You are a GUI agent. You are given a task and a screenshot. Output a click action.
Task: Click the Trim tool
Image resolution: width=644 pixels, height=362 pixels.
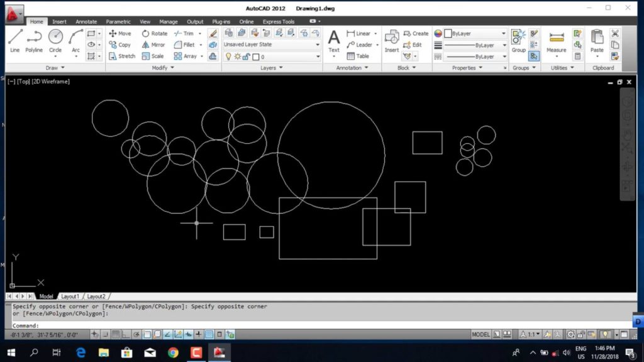[x=184, y=33]
